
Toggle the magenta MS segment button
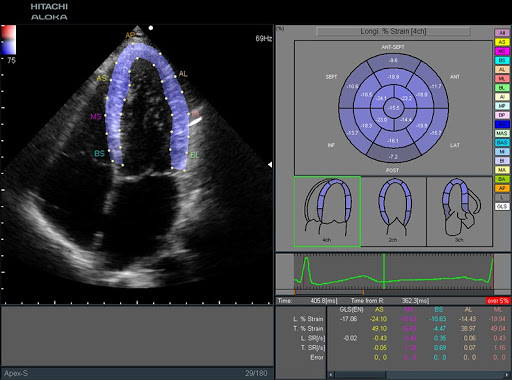502,51
